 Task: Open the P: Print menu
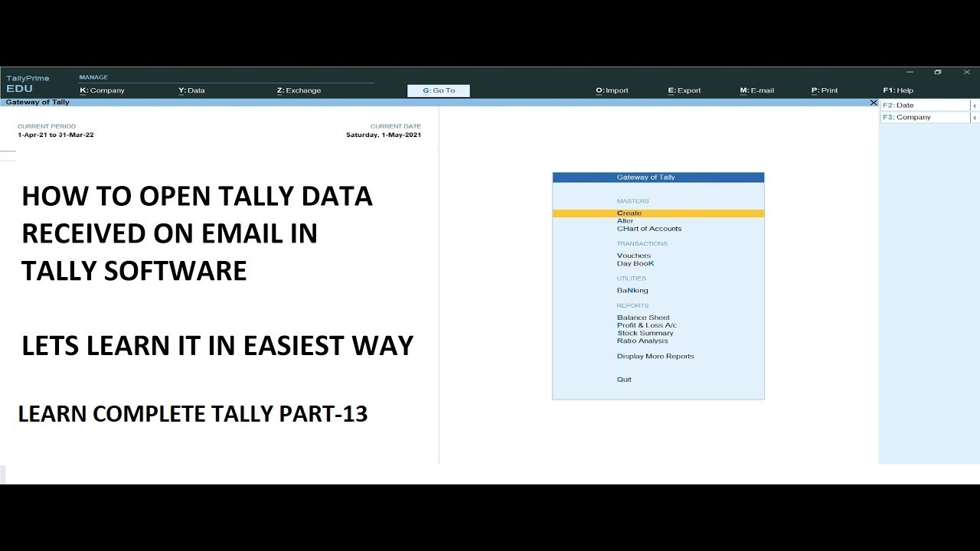point(825,90)
